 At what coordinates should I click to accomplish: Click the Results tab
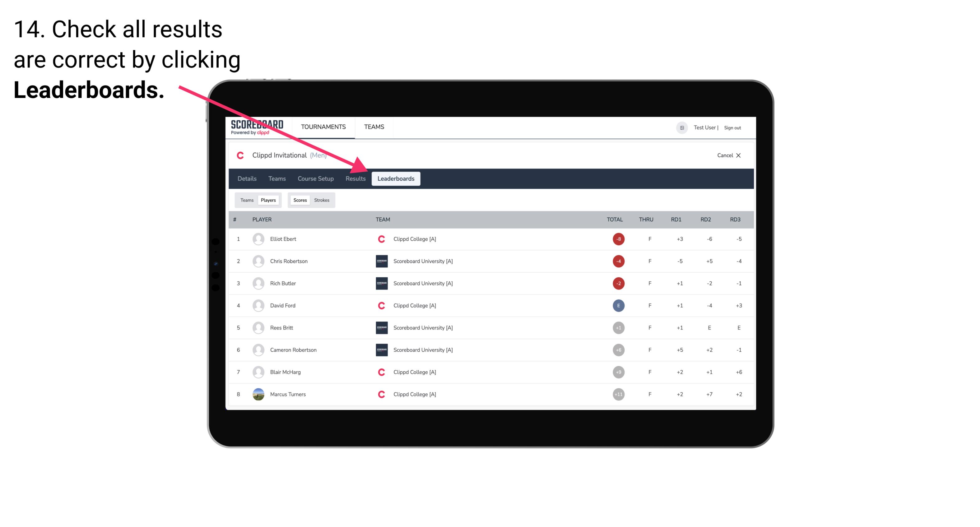(x=355, y=178)
